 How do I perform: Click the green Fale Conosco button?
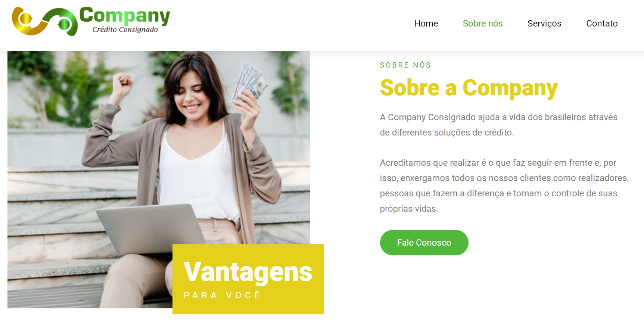424,243
